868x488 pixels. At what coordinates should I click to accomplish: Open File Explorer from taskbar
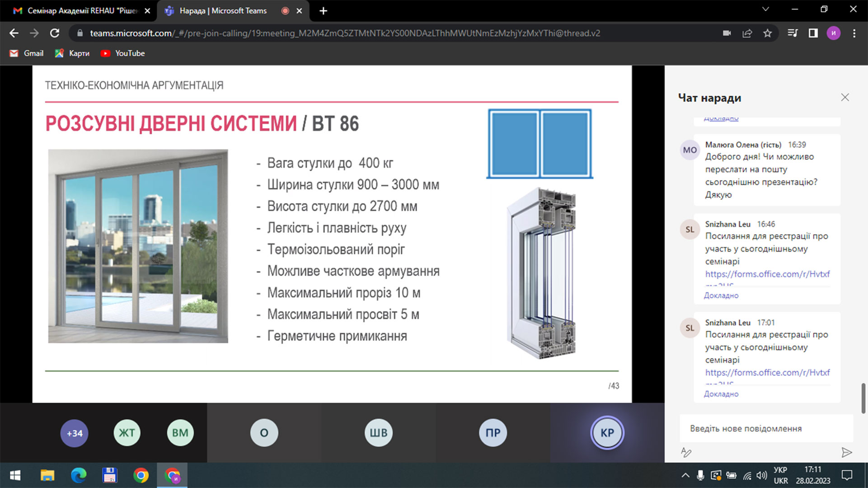coord(47,475)
